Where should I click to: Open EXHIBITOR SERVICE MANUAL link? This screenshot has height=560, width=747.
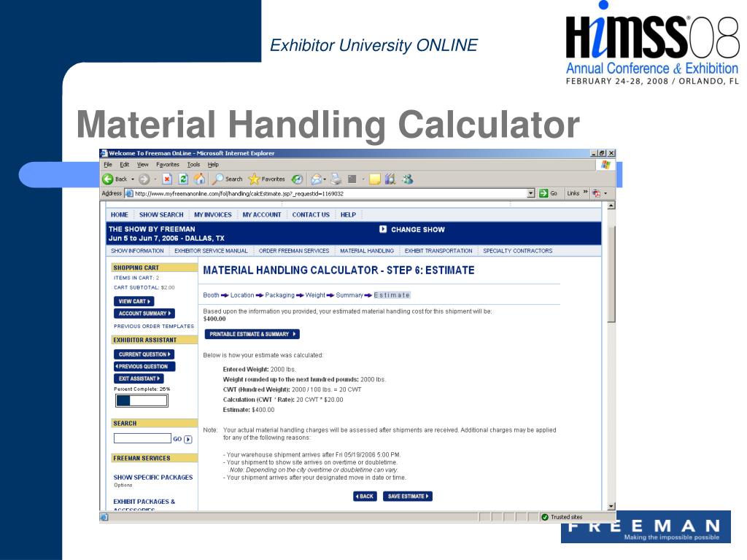[211, 251]
